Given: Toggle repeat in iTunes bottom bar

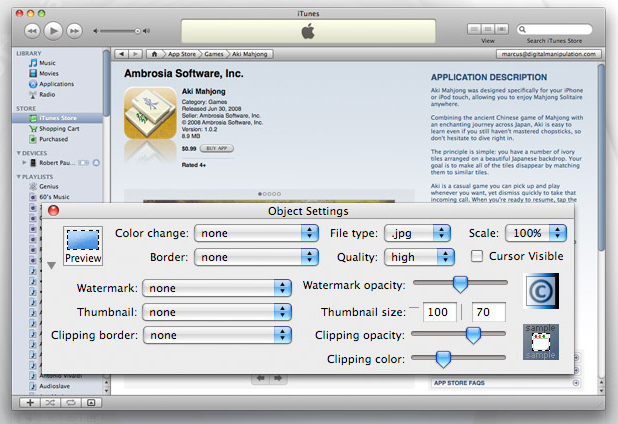Looking at the screenshot, I should click(71, 402).
